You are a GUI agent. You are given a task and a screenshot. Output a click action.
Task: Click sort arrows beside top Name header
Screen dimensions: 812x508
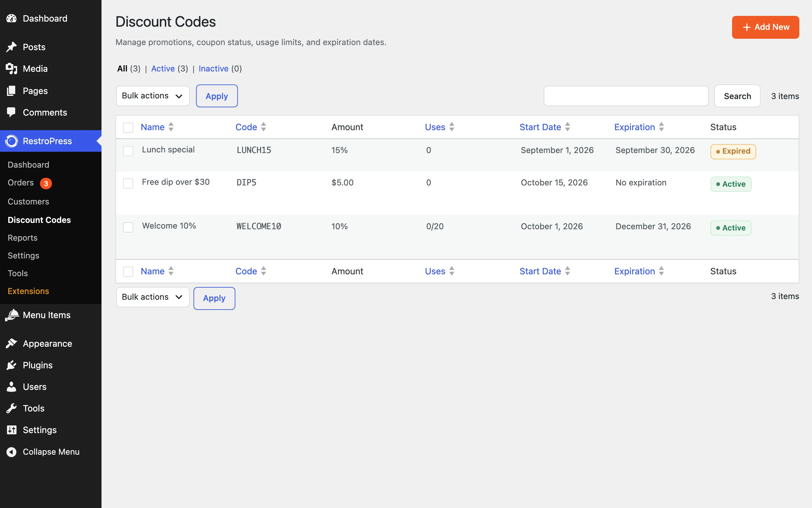click(x=171, y=127)
